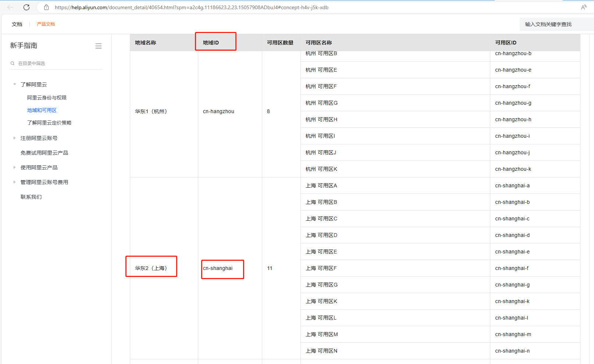Viewport: 594px width, 364px height.
Task: Expand the 使用阿里云产品 section
Action: click(15, 167)
